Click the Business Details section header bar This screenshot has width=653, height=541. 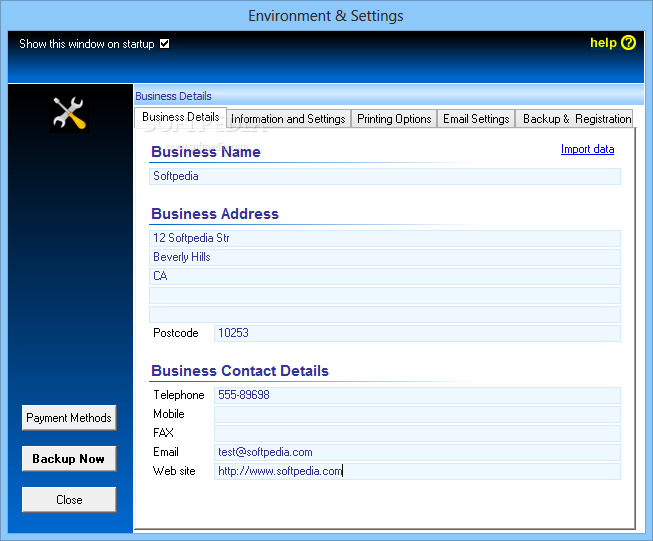coord(389,96)
